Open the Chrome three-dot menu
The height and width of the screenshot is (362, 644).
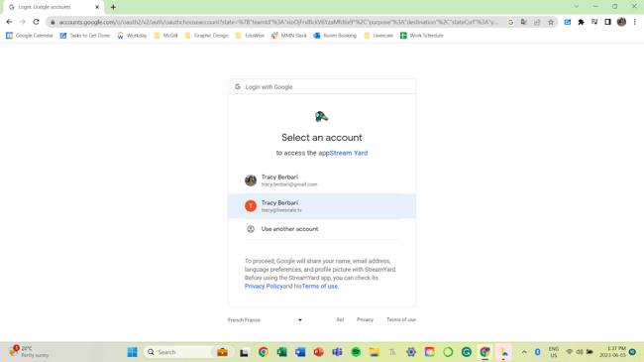(634, 22)
